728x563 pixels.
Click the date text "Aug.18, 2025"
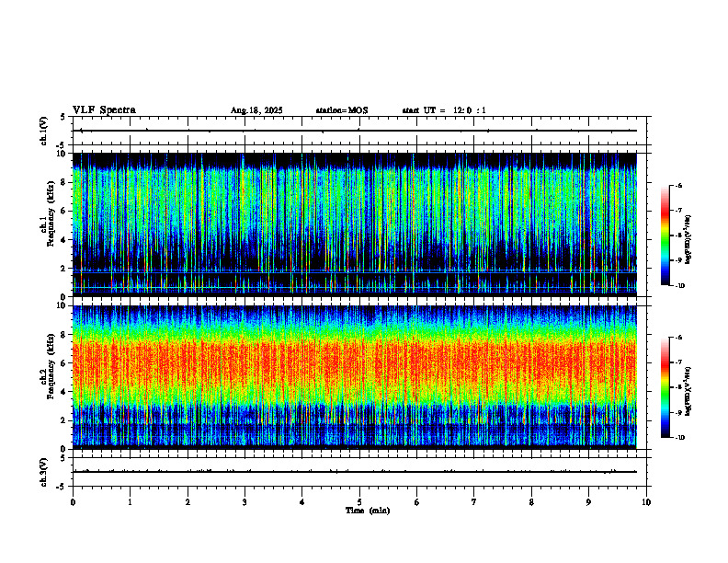coord(256,110)
